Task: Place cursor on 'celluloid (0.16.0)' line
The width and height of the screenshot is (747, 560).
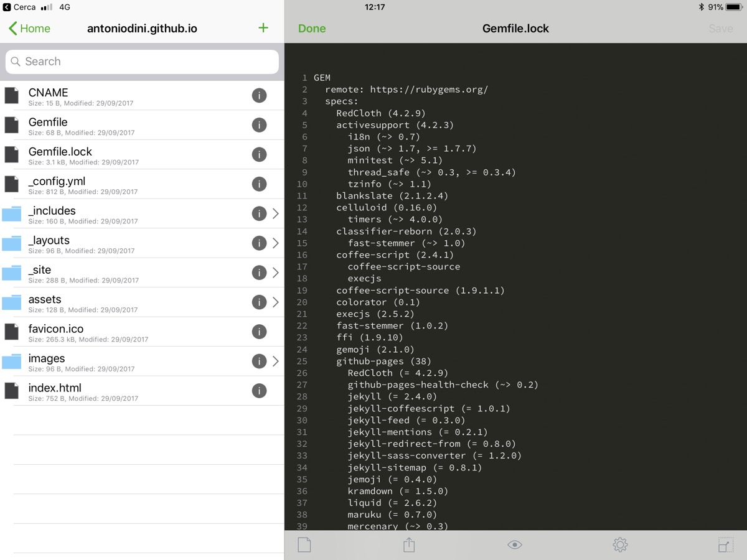Action: (x=387, y=207)
